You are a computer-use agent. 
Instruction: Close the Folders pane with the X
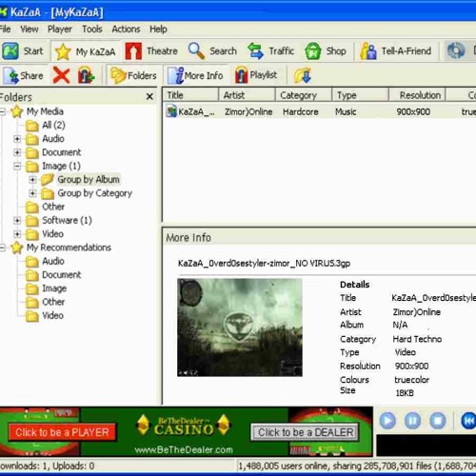[149, 96]
